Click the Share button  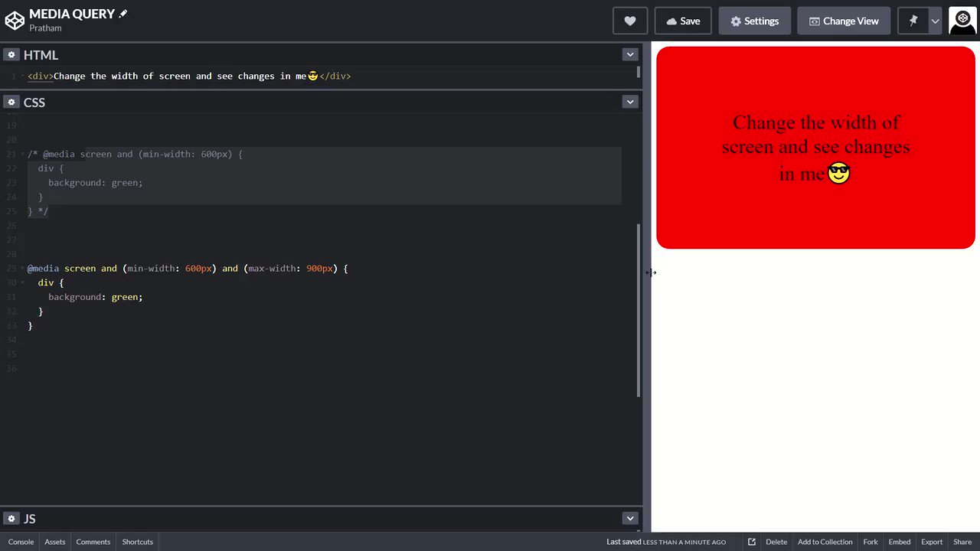tap(962, 542)
